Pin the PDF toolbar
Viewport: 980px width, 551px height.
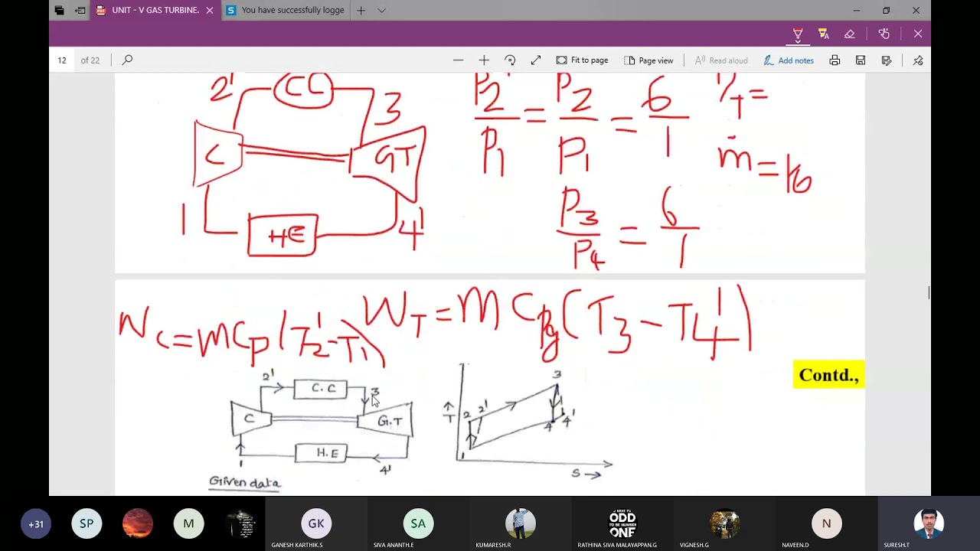point(918,60)
